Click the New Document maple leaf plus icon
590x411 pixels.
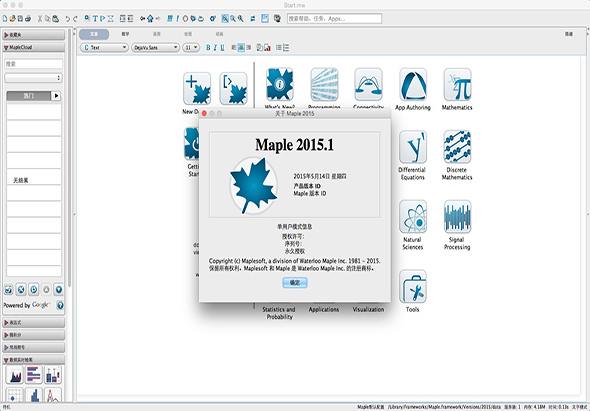pos(197,88)
